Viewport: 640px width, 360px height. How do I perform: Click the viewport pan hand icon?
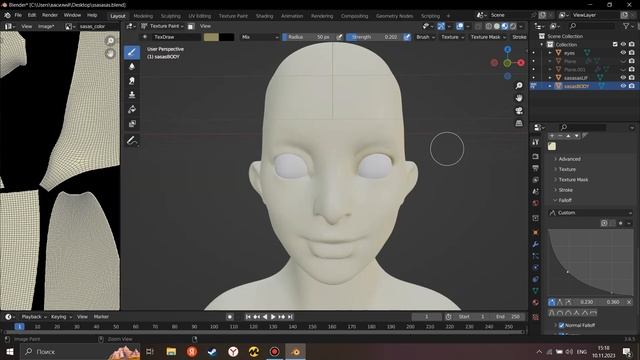tap(519, 98)
